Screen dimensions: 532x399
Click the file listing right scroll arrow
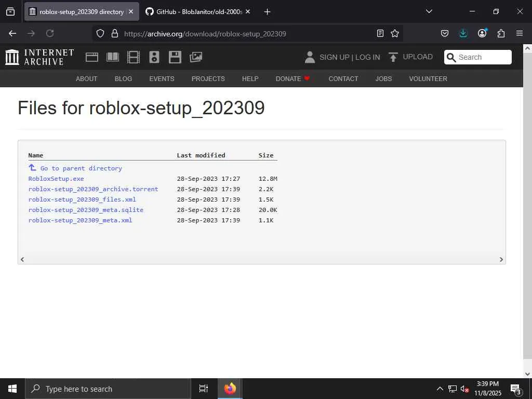[x=501, y=260]
